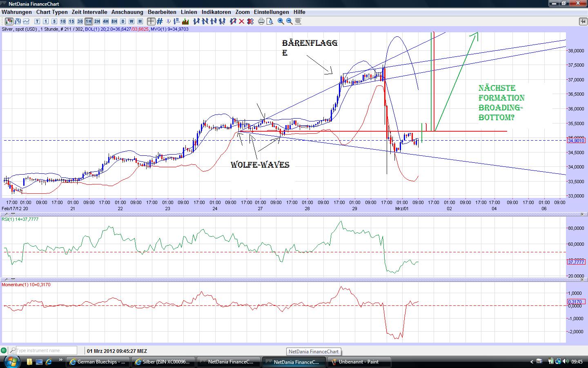
Task: Click the Momentum(1) 10 indicator label
Action: pyautogui.click(x=26, y=285)
